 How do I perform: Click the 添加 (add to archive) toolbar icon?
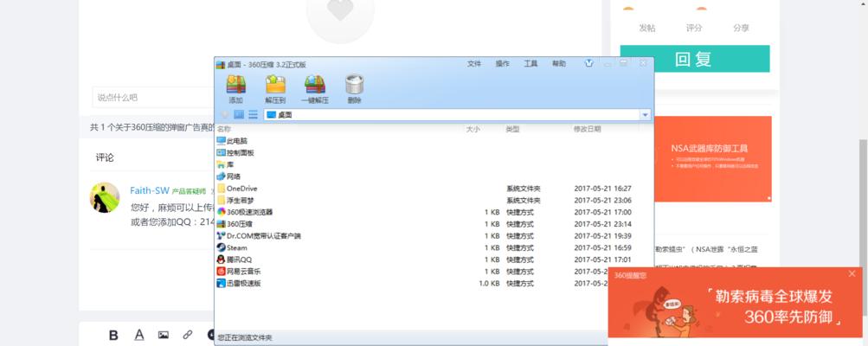(235, 84)
